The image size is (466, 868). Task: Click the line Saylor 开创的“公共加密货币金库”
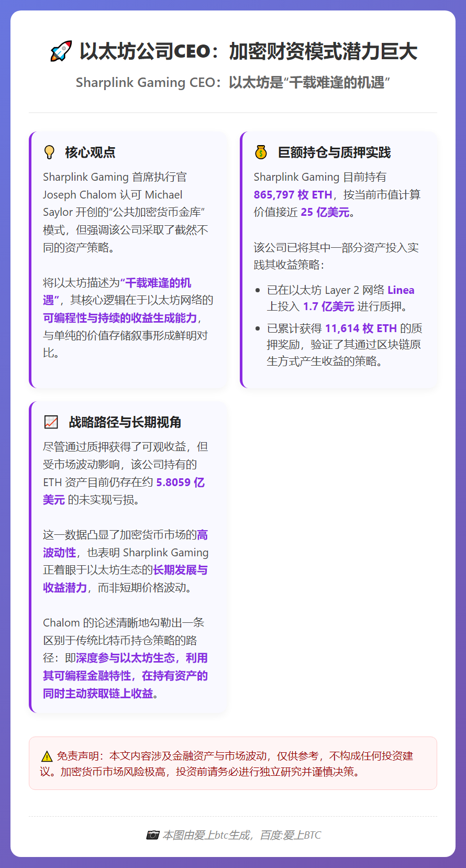click(x=124, y=212)
